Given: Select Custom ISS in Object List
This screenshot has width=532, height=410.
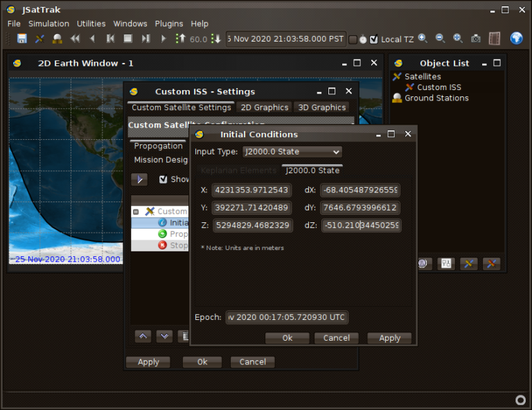Looking at the screenshot, I should [438, 87].
